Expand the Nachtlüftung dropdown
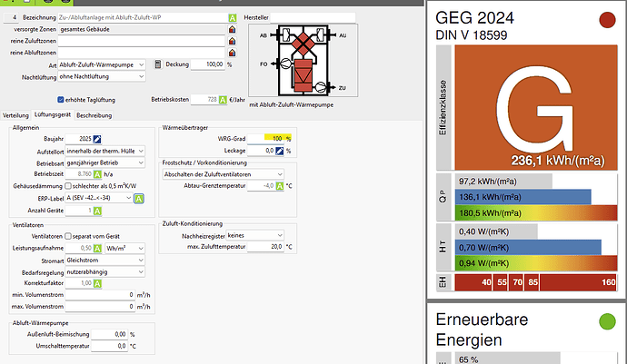Screen dimensions: 627x364 102,77
